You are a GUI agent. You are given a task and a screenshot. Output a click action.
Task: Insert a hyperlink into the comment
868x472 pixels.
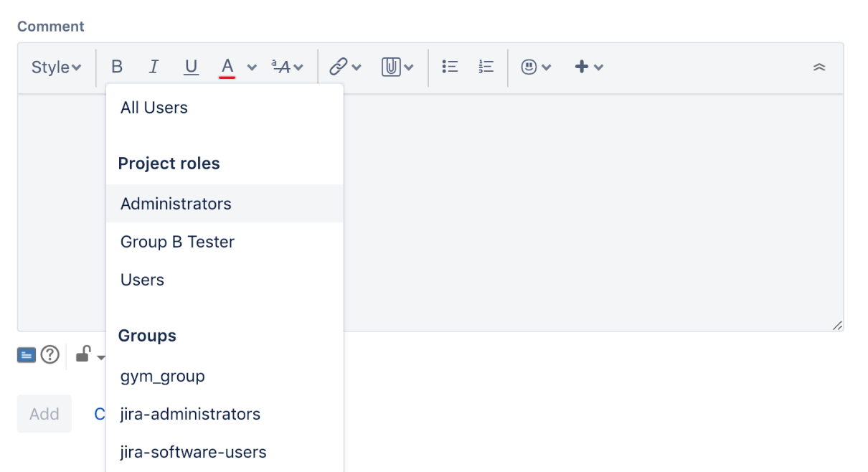339,67
